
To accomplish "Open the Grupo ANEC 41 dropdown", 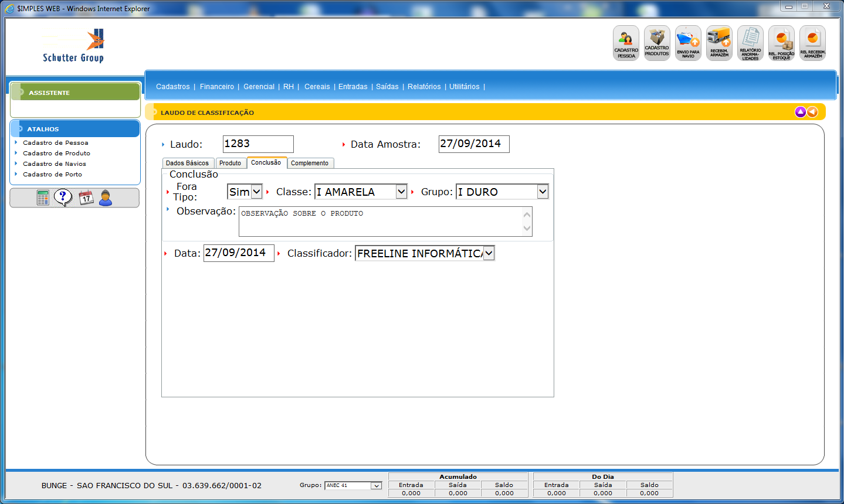I will pyautogui.click(x=376, y=486).
